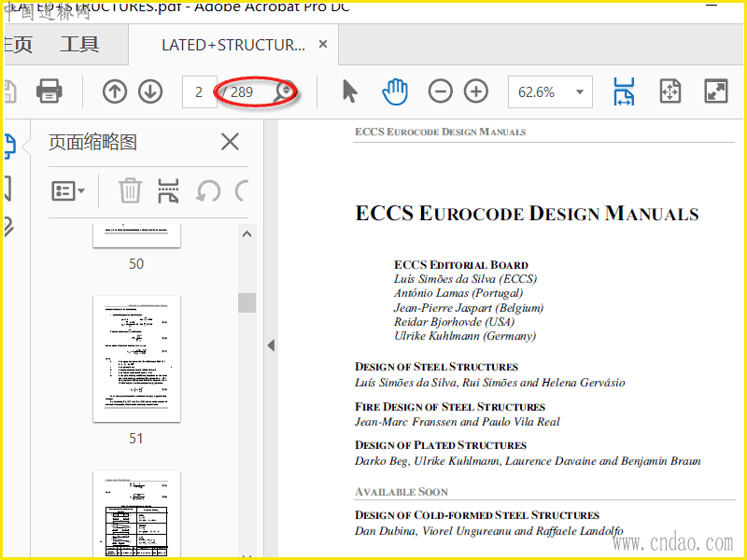The height and width of the screenshot is (560, 747).
Task: Click the 页面缩略图 panel title
Action: 92,143
